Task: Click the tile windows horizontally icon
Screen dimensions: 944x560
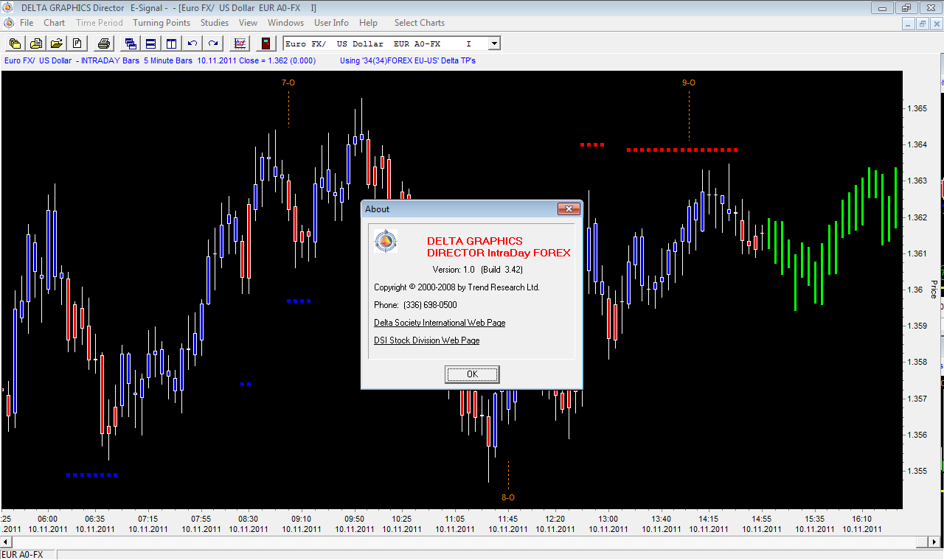Action: (150, 43)
